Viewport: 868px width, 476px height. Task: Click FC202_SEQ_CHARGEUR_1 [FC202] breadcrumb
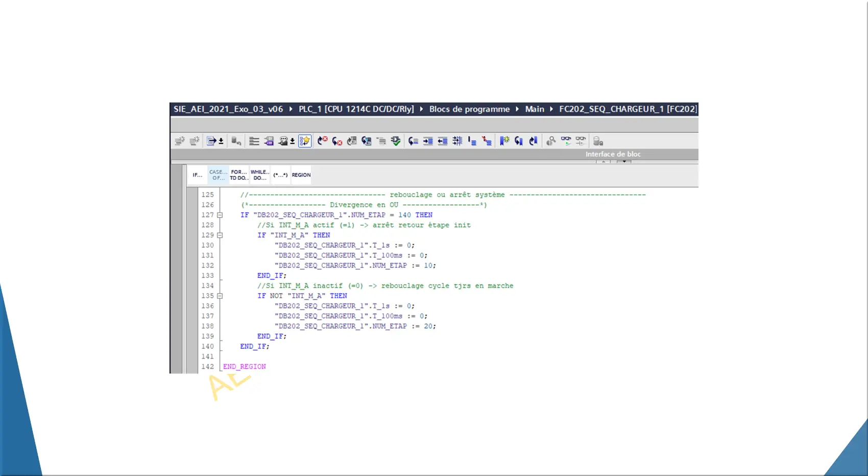pos(628,109)
